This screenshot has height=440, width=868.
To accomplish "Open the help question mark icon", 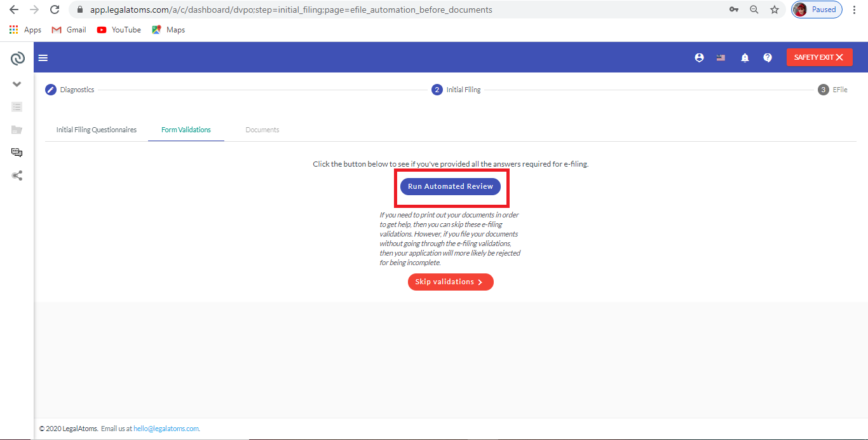I will (x=768, y=57).
